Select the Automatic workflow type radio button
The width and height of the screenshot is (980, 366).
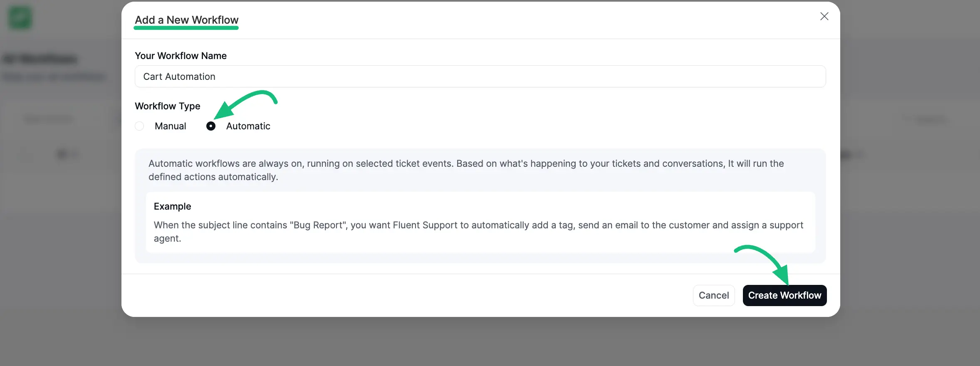point(211,126)
